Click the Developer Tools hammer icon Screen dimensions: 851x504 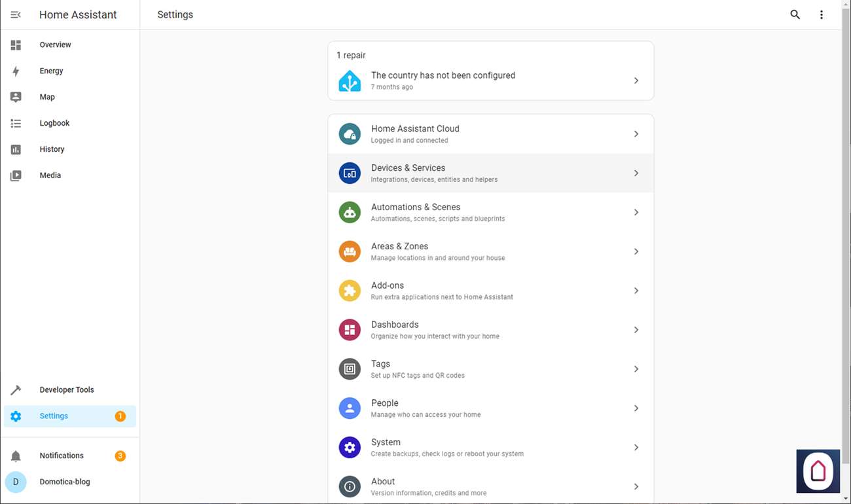tap(16, 390)
